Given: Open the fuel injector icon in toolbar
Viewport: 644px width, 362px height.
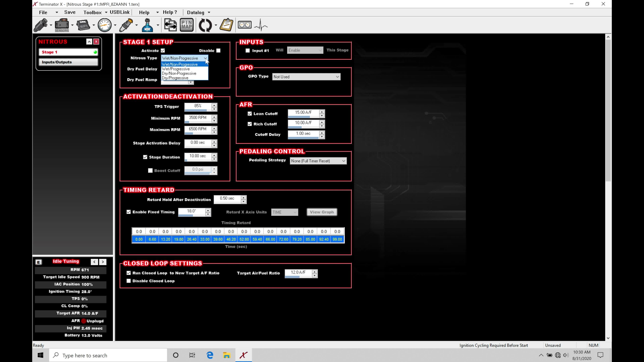Looking at the screenshot, I should click(41, 25).
